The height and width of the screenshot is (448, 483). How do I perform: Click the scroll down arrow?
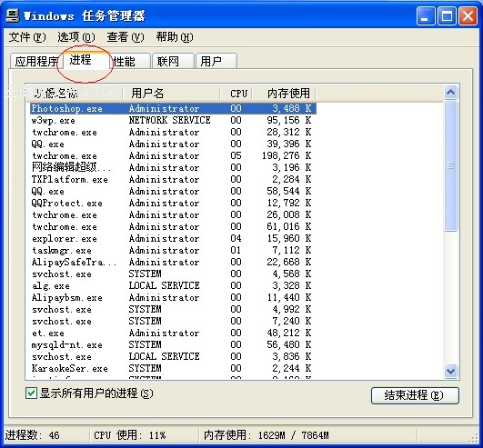pos(450,371)
